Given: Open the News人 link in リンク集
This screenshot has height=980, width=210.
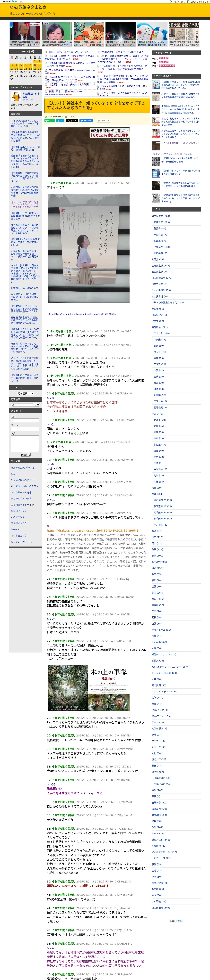Looking at the screenshot, I should (15, 529).
